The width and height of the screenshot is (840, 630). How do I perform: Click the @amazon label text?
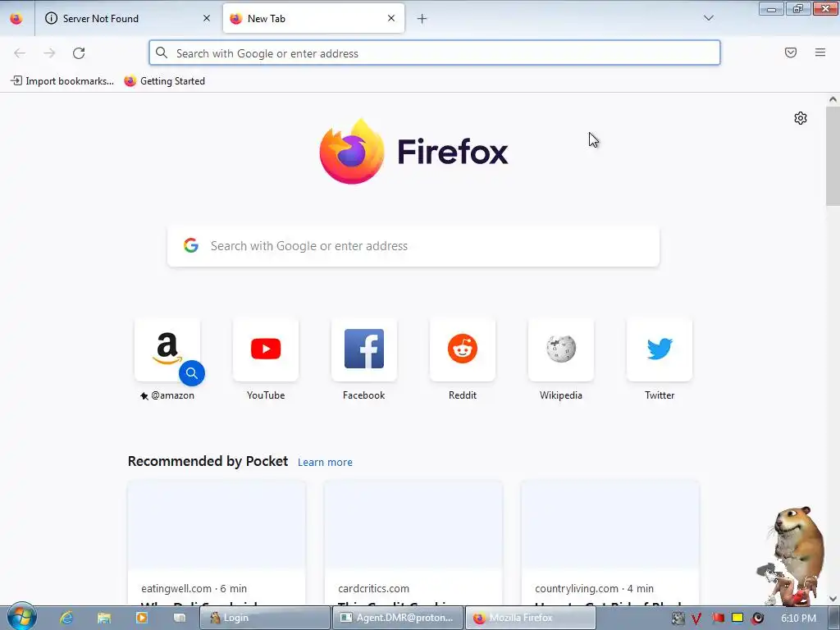pos(172,395)
